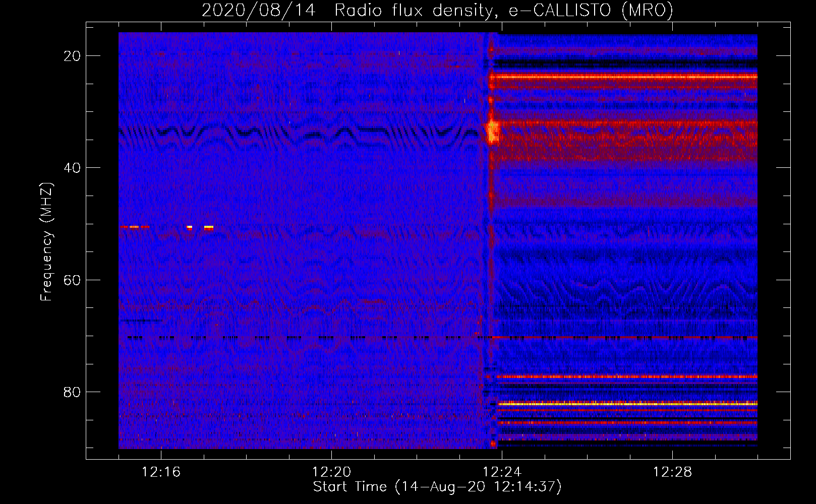The image size is (816, 504).
Task: Click the bright yellow burst near 12:24 at 34 MHz
Action: pos(492,132)
